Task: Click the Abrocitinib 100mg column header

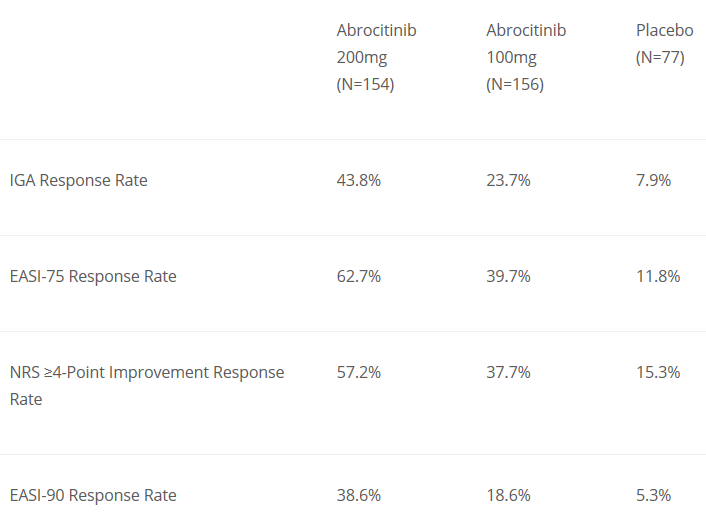Action: point(526,44)
